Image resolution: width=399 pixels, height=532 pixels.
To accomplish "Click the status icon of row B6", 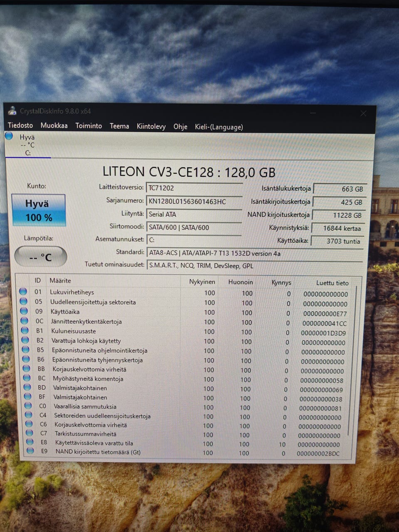I will click(26, 359).
